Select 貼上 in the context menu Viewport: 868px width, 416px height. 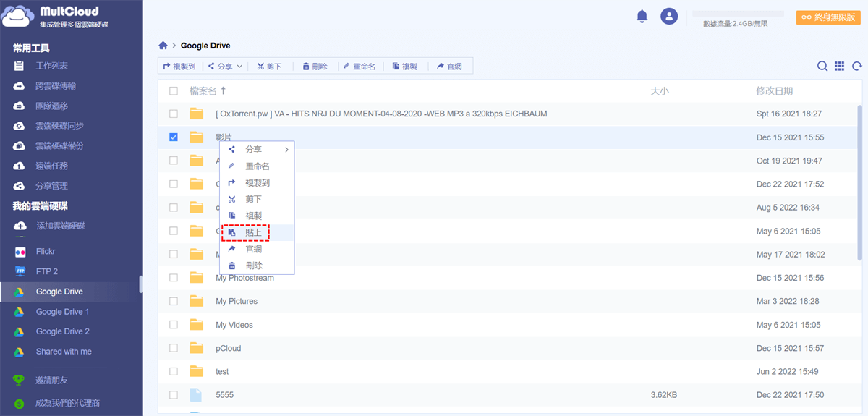click(253, 232)
